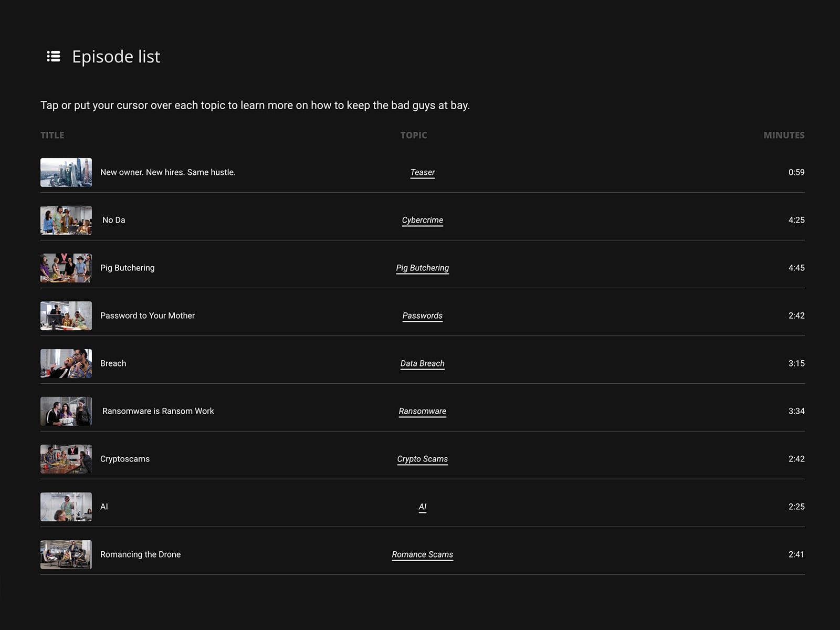Click the 'Password to Your Mother' title
The image size is (840, 630).
(148, 316)
